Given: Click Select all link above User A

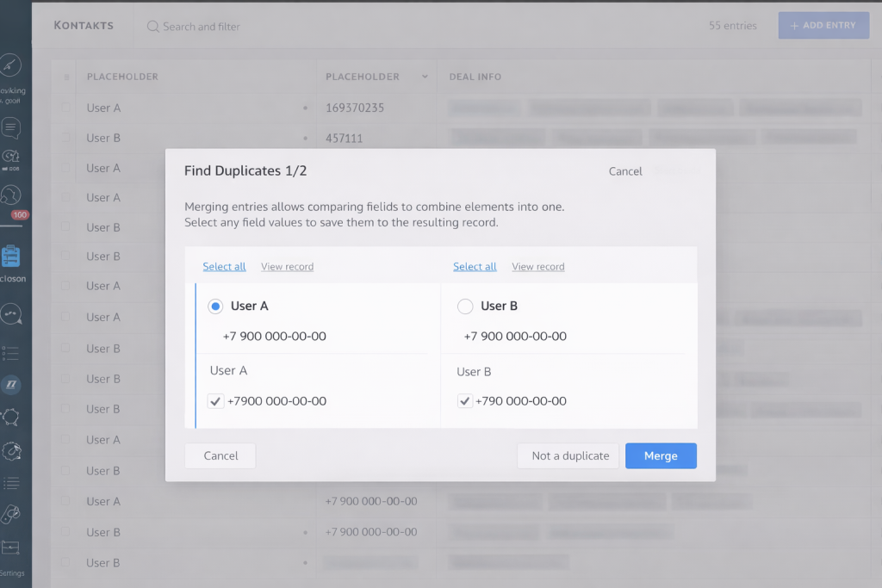Looking at the screenshot, I should click(x=224, y=267).
